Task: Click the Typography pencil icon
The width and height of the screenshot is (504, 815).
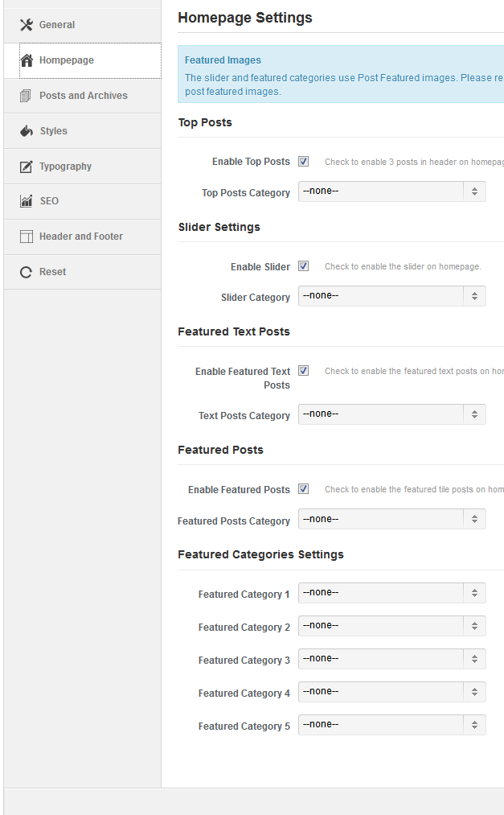Action: click(x=27, y=167)
